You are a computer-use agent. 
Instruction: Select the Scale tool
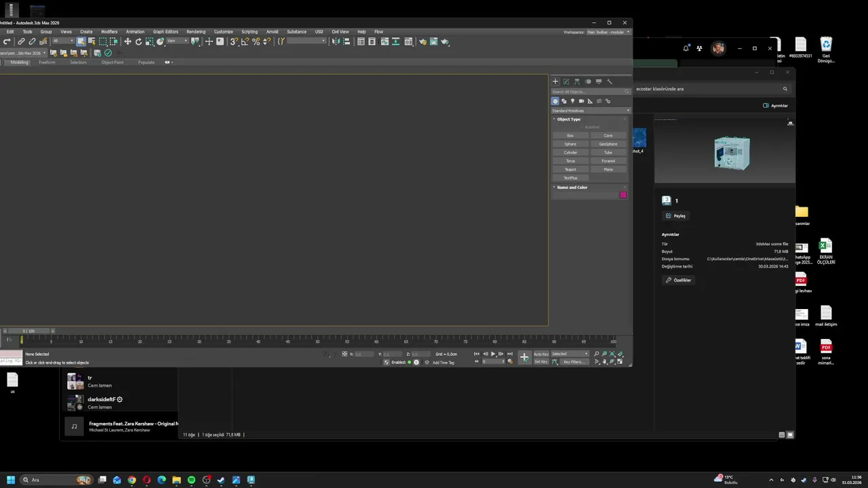149,41
